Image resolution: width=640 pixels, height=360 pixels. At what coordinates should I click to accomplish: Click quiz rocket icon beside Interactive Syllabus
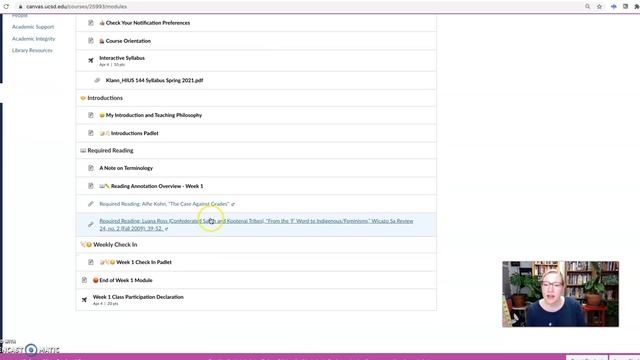(91, 60)
